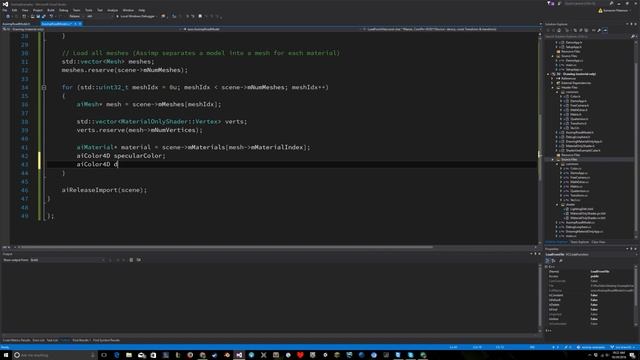Image resolution: width=640 pixels, height=360 pixels.
Task: Switch to the inactive AssimpReadModel.h tab
Action: tap(16, 24)
